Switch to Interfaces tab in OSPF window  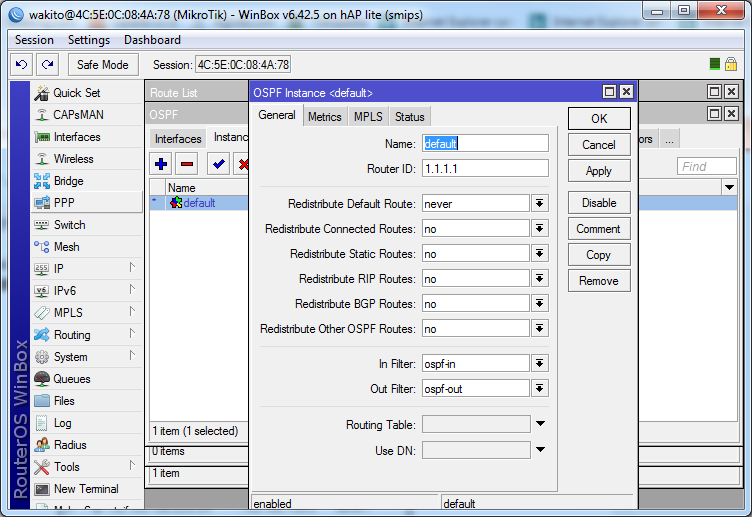tap(178, 139)
